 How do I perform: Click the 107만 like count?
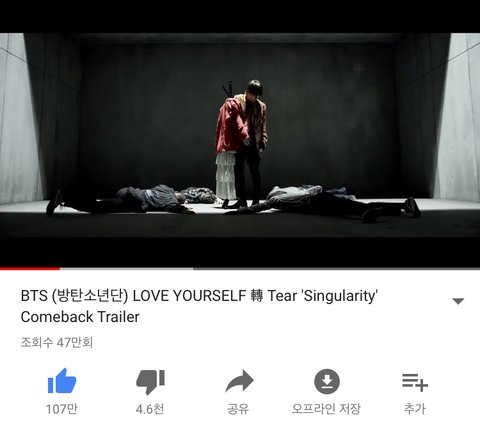pyautogui.click(x=62, y=409)
